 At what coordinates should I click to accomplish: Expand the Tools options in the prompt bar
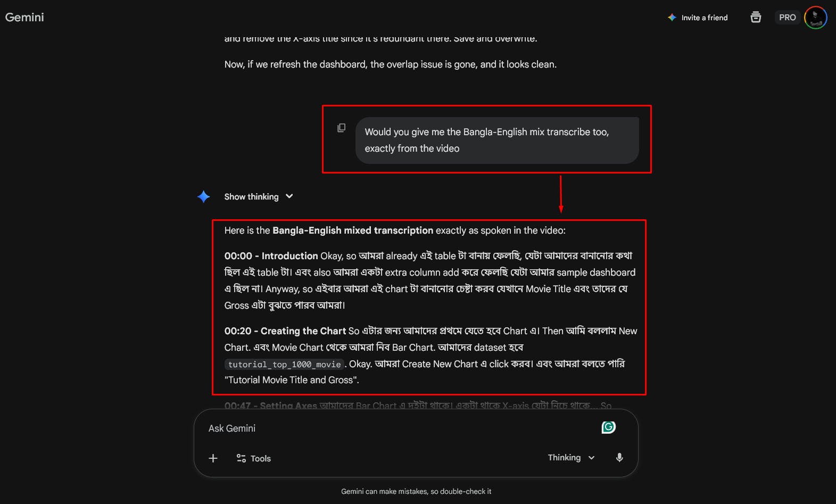(260, 458)
